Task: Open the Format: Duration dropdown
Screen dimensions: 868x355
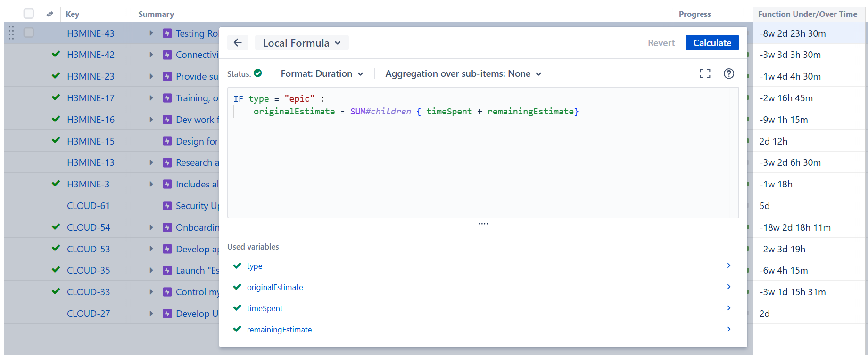Action: (x=322, y=74)
